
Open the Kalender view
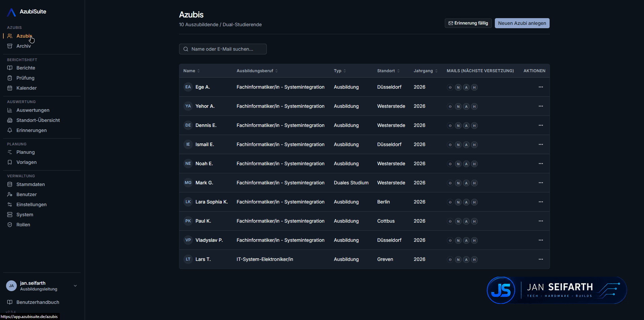coord(27,88)
